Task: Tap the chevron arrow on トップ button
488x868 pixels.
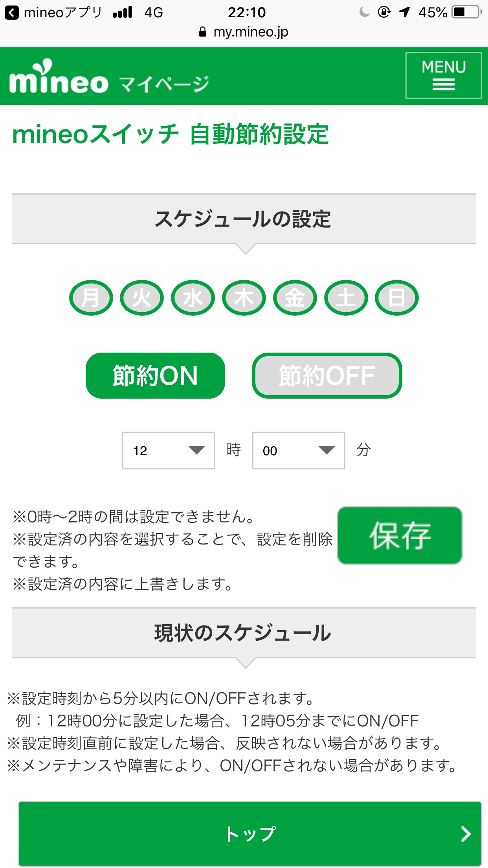Action: (466, 833)
